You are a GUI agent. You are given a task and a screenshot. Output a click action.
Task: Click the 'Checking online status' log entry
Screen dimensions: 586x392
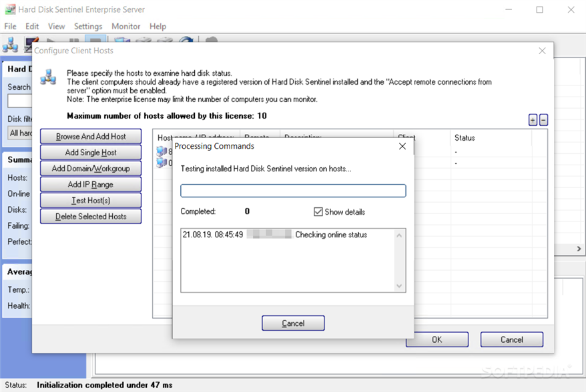pyautogui.click(x=331, y=235)
